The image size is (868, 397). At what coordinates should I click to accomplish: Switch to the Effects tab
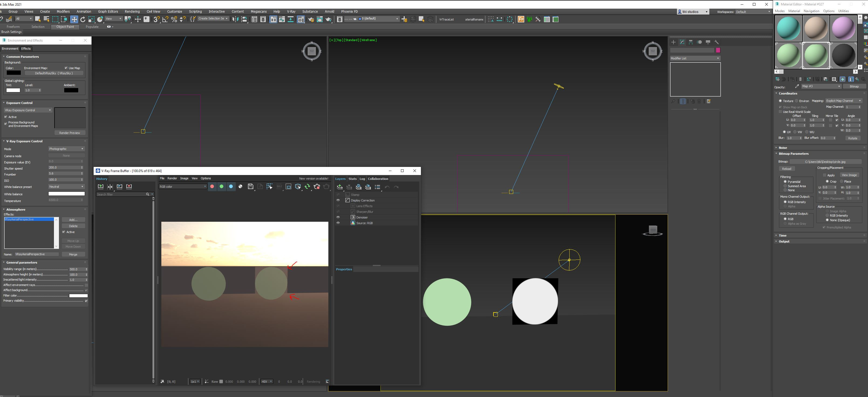(x=26, y=49)
